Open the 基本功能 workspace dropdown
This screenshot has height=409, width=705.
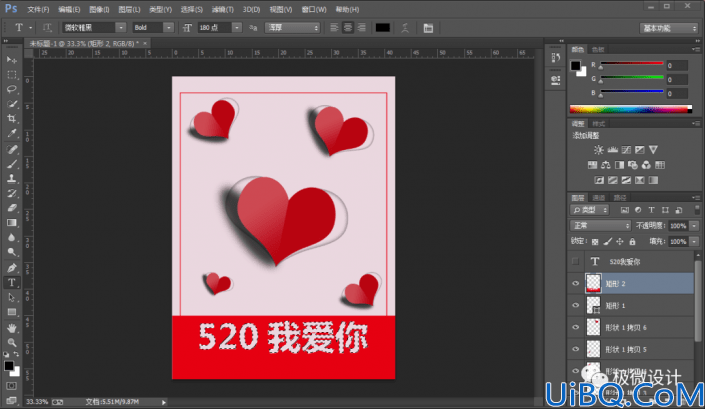pyautogui.click(x=669, y=28)
